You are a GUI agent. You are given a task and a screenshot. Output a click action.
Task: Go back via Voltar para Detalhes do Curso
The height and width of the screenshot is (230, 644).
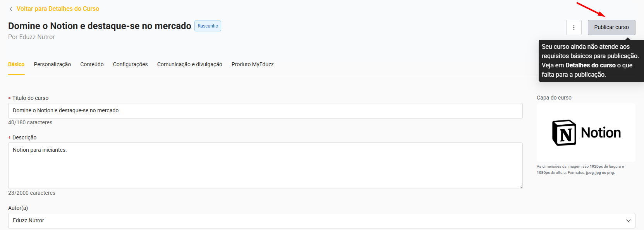point(58,9)
